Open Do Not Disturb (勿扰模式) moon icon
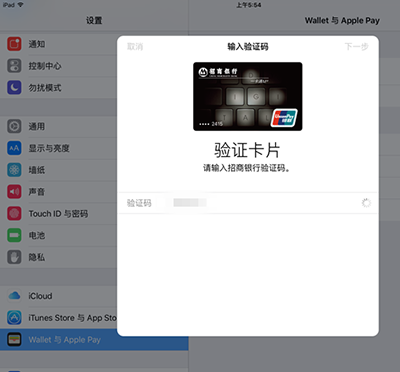Screen dimensions: 400x372 click(14, 88)
